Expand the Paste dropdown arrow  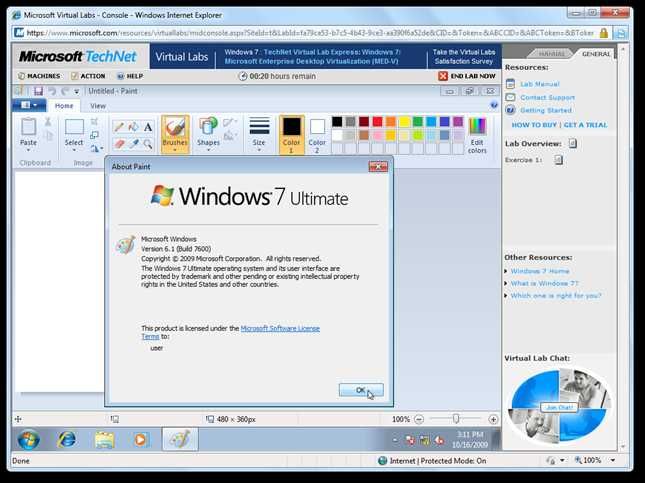[28, 150]
